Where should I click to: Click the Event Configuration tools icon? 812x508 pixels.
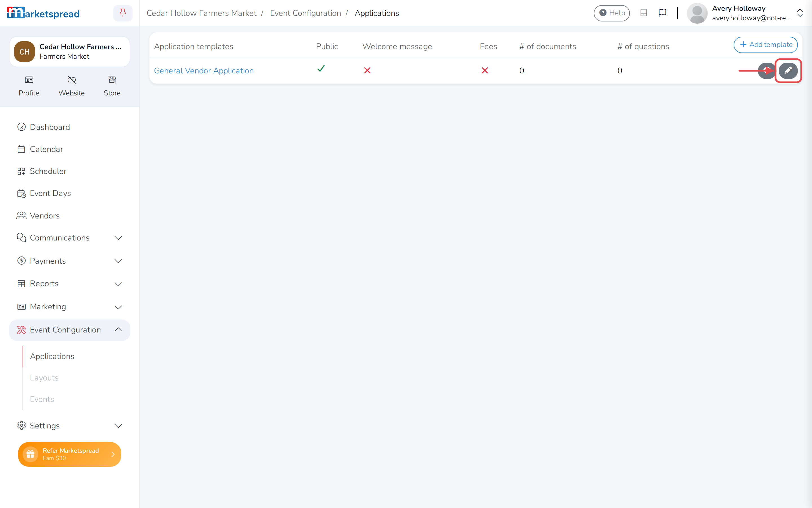[21, 330]
